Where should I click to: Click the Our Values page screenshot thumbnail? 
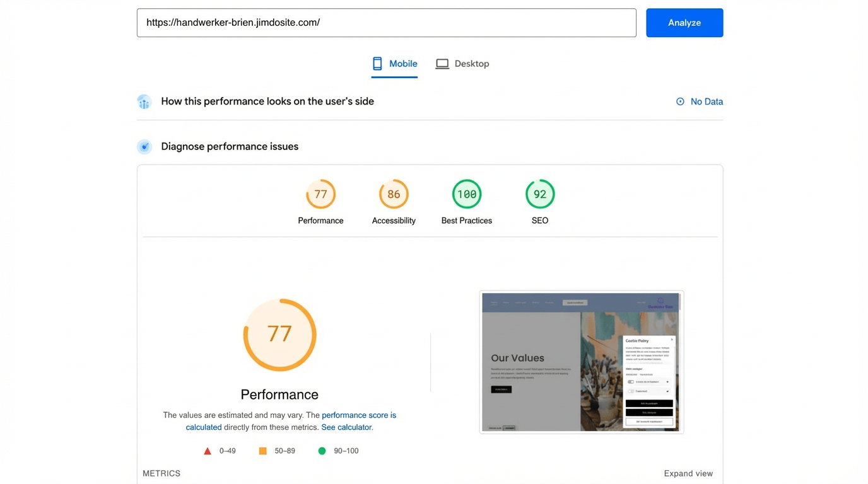coord(581,362)
